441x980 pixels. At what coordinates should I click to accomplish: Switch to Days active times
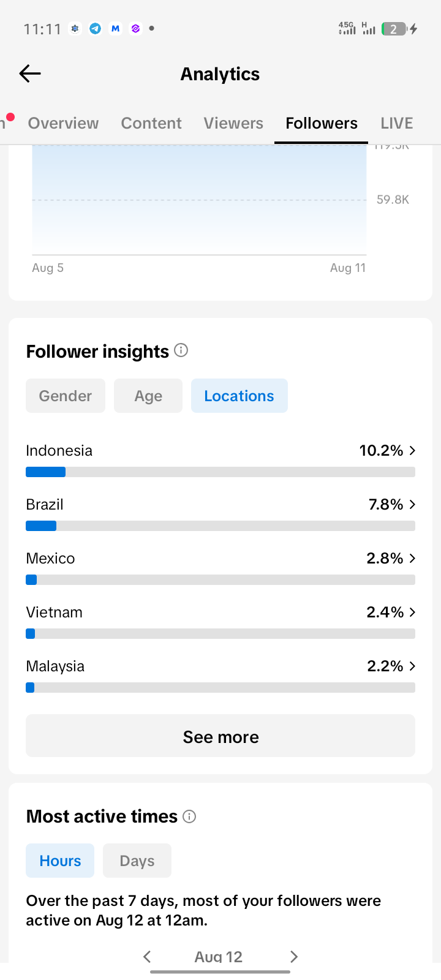coord(137,861)
